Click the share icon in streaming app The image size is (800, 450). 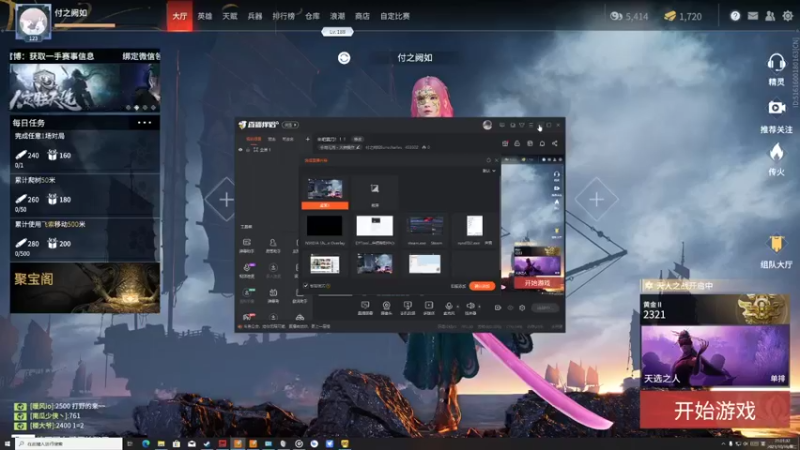[x=555, y=143]
